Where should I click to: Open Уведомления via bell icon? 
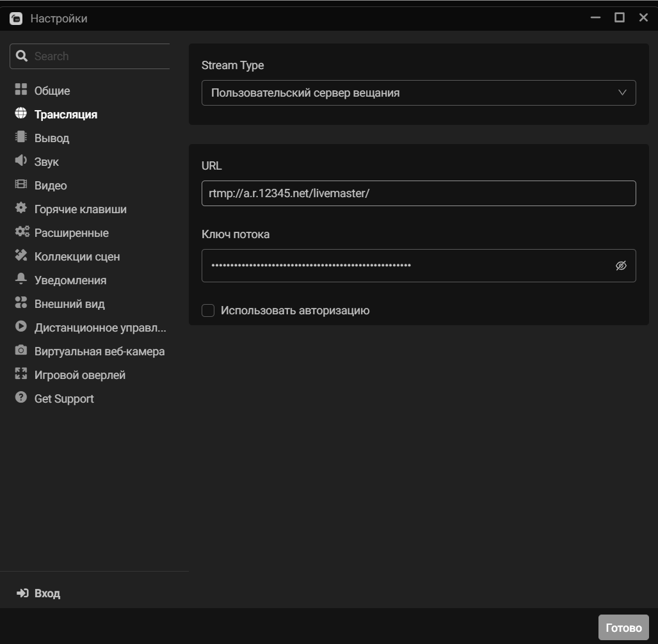click(x=22, y=280)
